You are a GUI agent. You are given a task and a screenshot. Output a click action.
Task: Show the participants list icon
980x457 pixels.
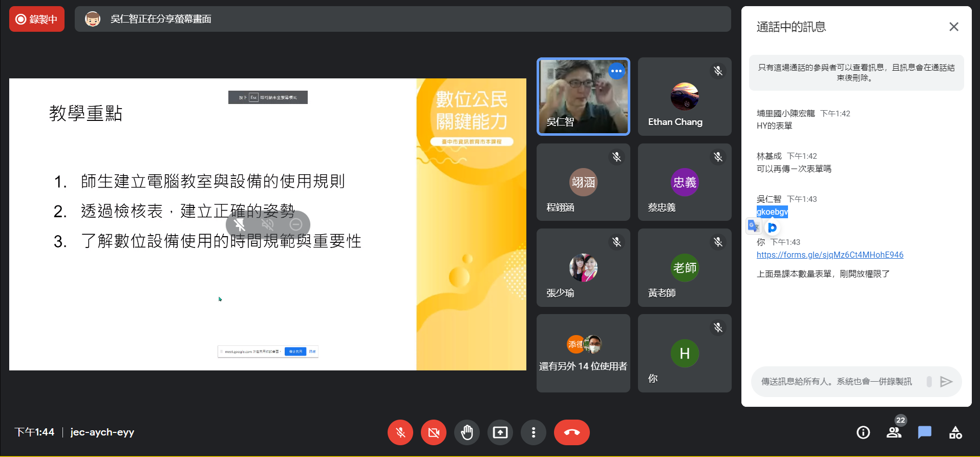894,432
